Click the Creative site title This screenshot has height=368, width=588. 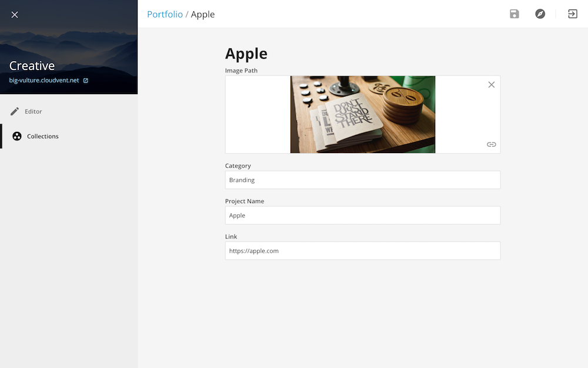pyautogui.click(x=32, y=66)
